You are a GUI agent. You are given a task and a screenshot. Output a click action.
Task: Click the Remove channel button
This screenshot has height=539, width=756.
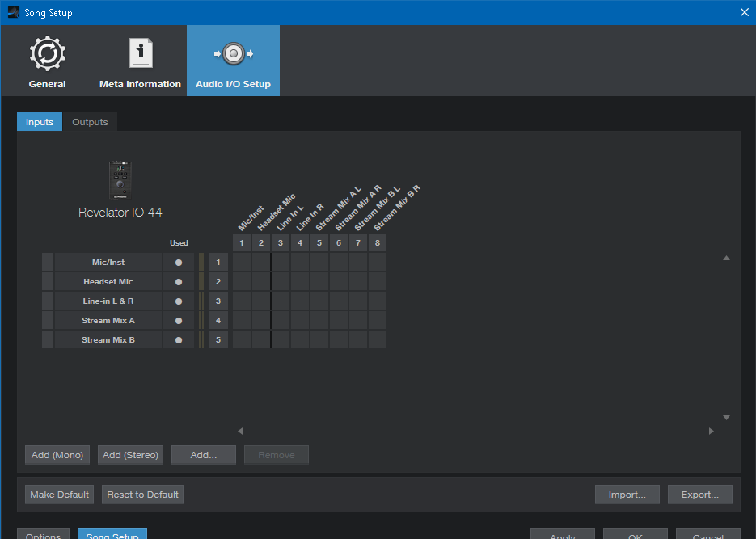point(277,455)
